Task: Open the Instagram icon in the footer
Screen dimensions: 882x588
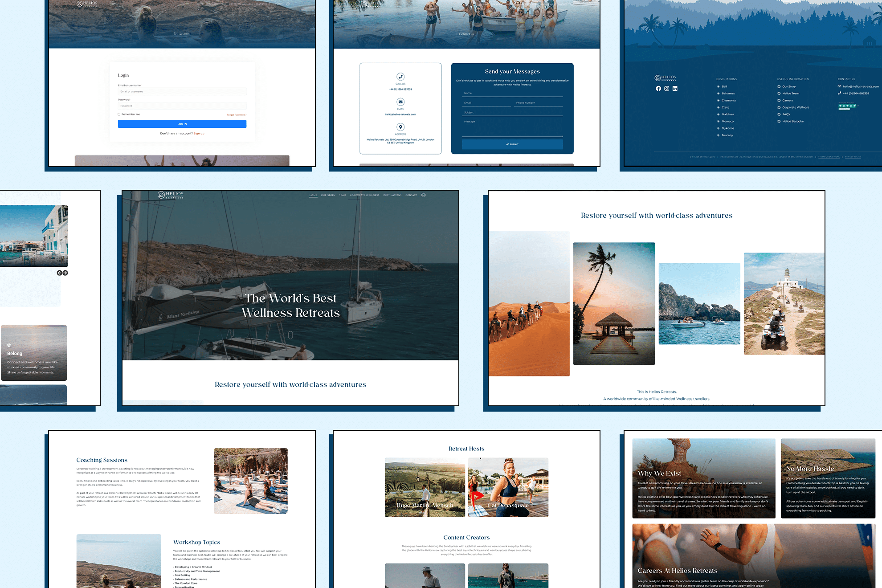Action: tap(667, 89)
